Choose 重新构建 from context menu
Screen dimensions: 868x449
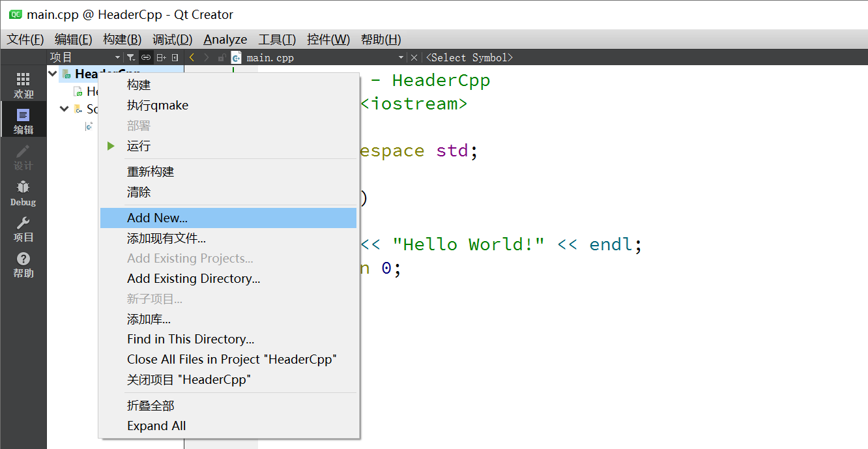click(228, 171)
